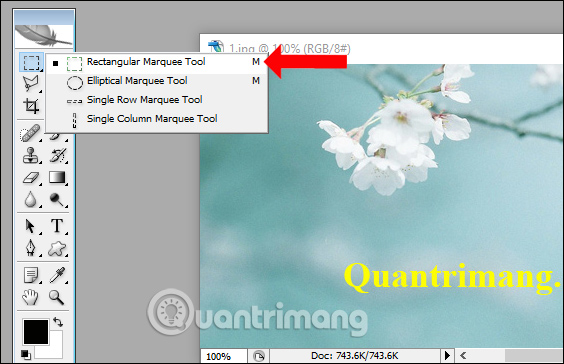Click the horizontal scrollbar left arrow

pos(463,356)
